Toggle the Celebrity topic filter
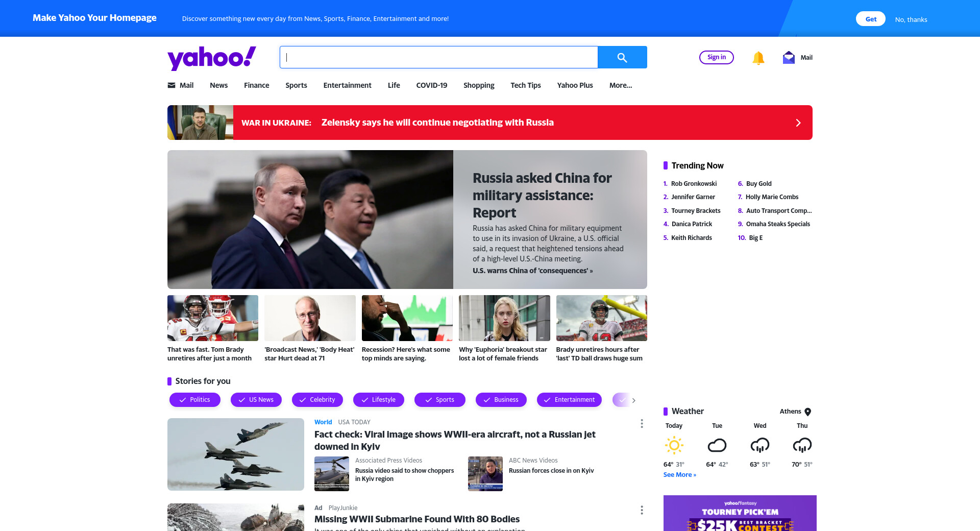Image resolution: width=980 pixels, height=531 pixels. tap(317, 400)
